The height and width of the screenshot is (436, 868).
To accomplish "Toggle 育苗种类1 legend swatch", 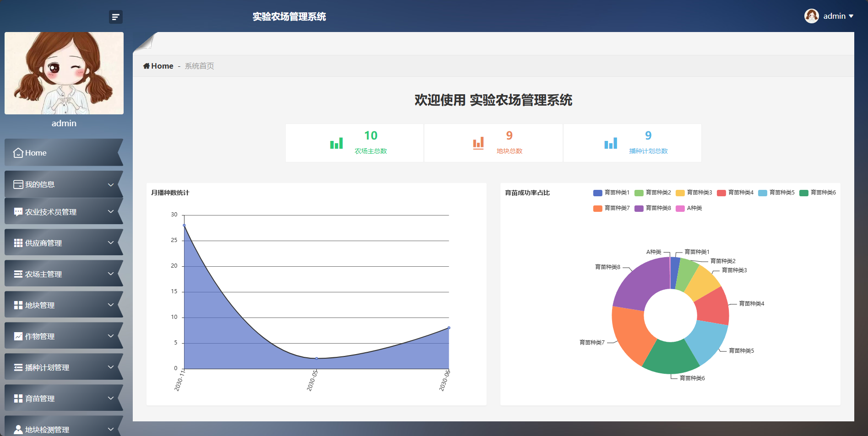I will pos(597,193).
